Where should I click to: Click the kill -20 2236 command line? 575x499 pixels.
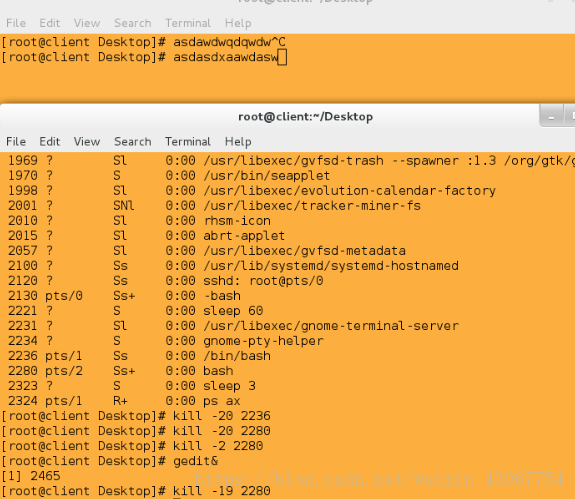pos(136,416)
